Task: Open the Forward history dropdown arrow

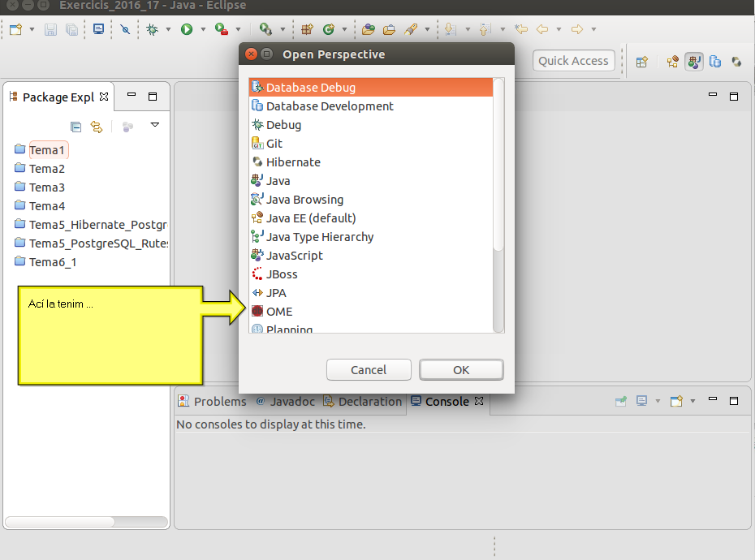Action: tap(593, 29)
